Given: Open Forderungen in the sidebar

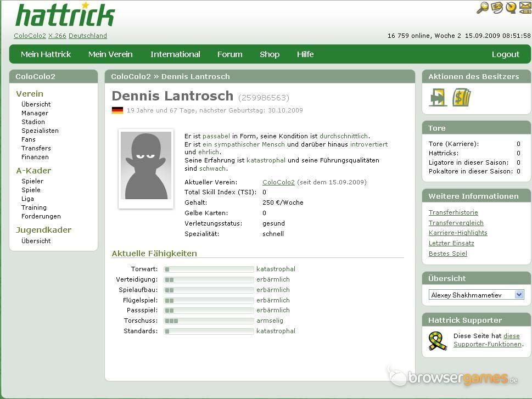Looking at the screenshot, I should (41, 216).
